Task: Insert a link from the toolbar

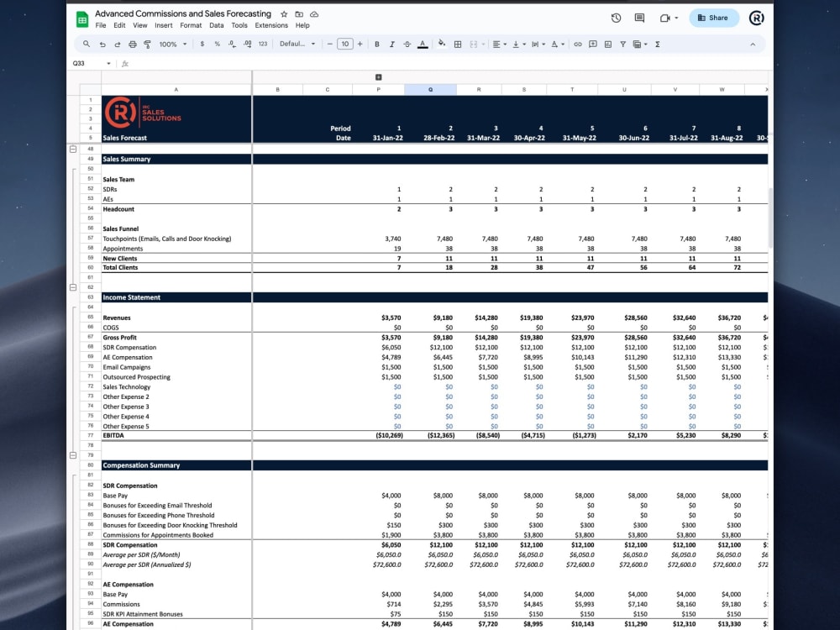Action: pyautogui.click(x=578, y=45)
